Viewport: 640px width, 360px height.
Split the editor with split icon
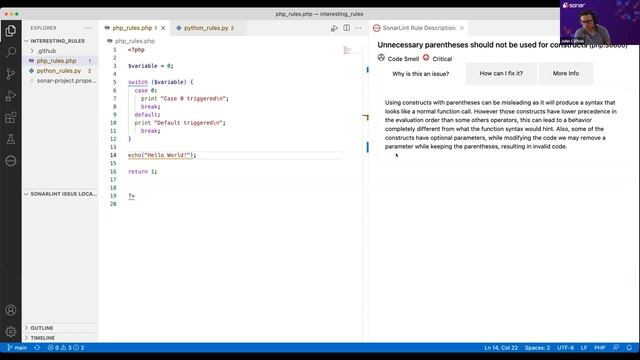(347, 28)
